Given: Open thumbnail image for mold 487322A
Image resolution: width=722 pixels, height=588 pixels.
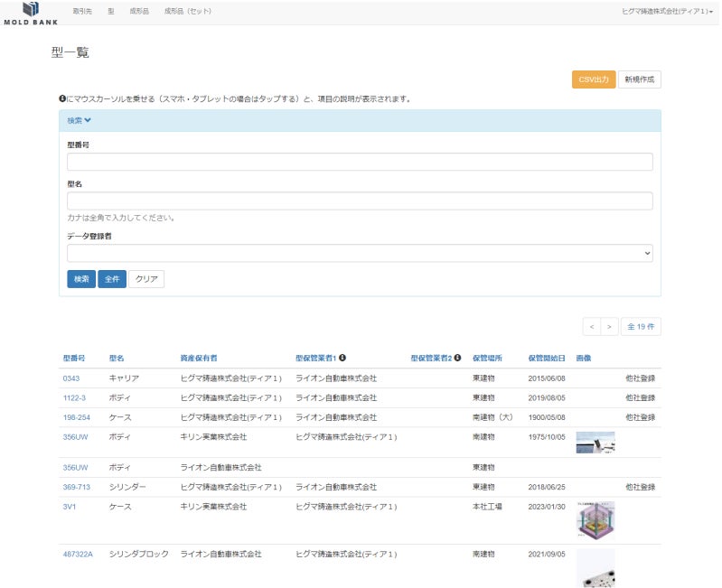Looking at the screenshot, I should [595, 567].
